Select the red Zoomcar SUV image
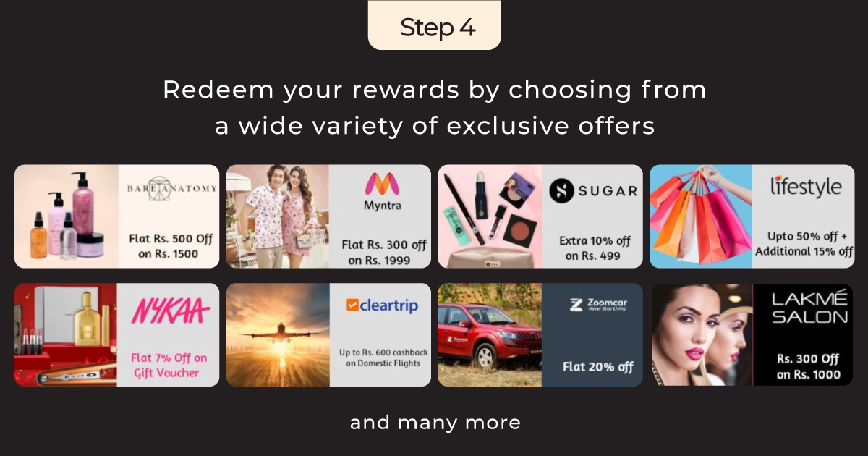The width and height of the screenshot is (868, 456). pyautogui.click(x=490, y=334)
